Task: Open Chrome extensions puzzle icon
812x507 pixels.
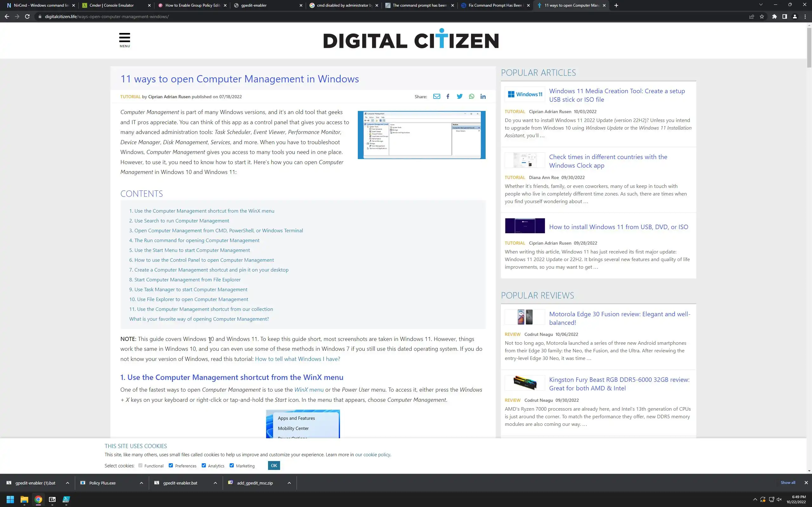Action: click(775, 16)
